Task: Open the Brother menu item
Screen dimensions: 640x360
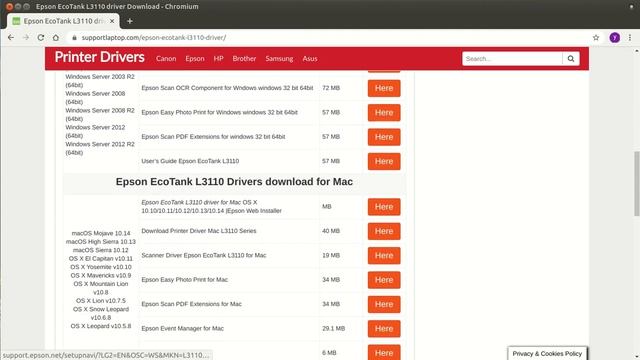Action: pos(244,59)
